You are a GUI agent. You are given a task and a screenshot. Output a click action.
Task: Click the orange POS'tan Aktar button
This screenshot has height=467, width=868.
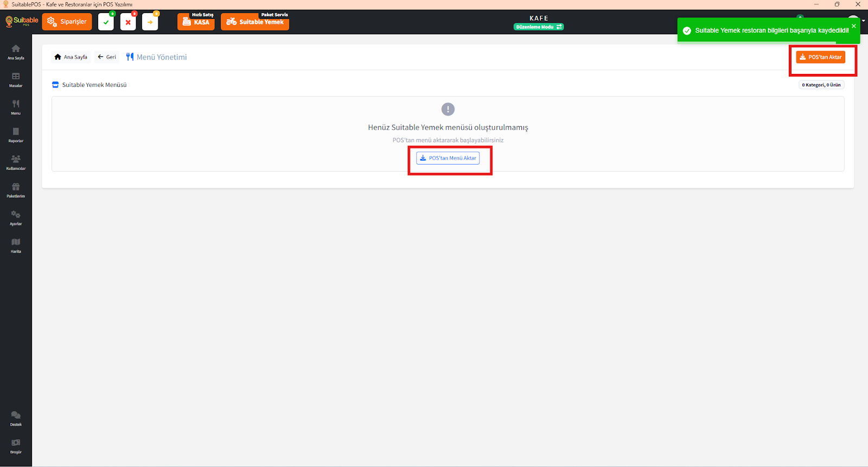[820, 57]
